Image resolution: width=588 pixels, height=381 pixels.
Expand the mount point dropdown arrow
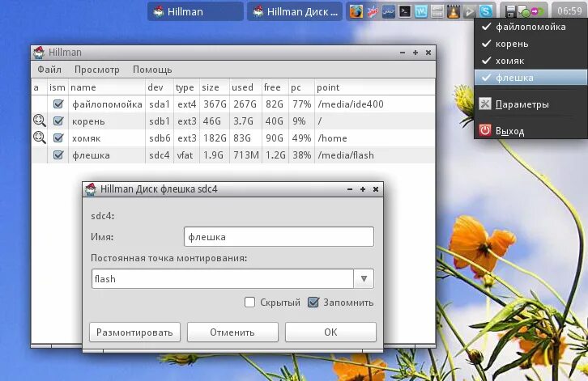click(364, 279)
